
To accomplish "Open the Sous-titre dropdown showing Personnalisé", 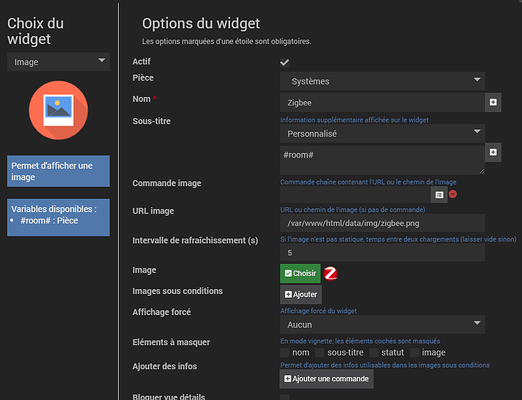I will pyautogui.click(x=382, y=134).
